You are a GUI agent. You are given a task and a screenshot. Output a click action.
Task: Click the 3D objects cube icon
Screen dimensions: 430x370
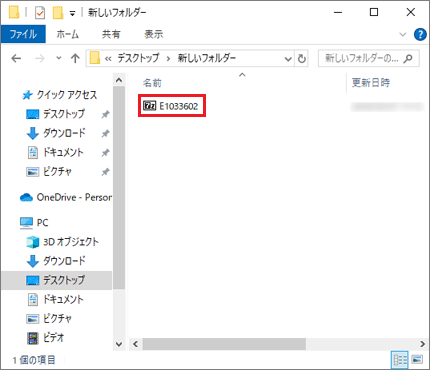pyautogui.click(x=32, y=242)
